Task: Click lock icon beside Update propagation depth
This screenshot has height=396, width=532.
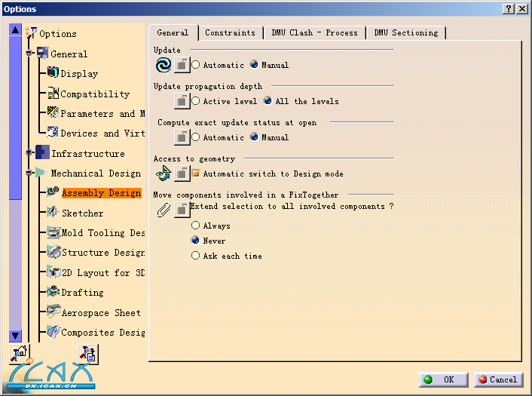Action: tap(182, 101)
